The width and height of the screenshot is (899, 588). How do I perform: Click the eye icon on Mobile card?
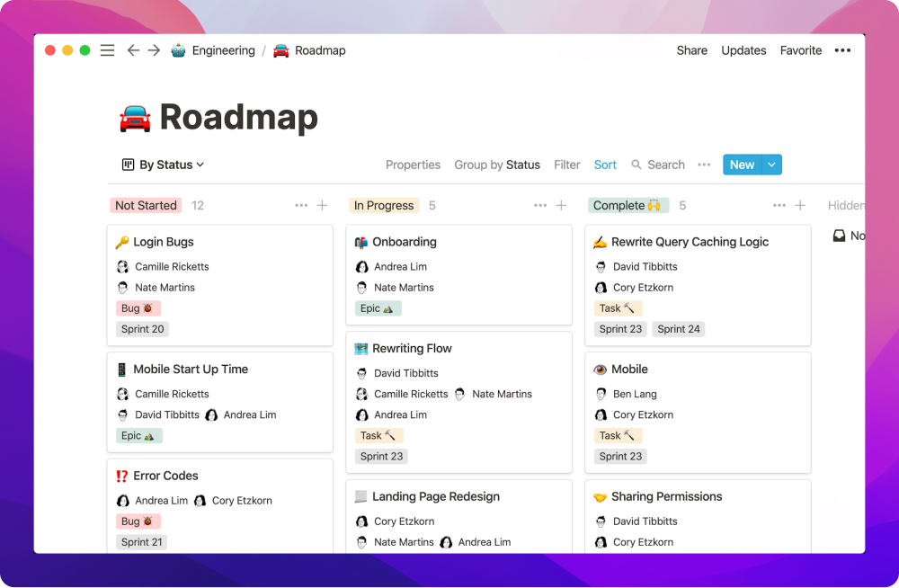[x=600, y=370]
